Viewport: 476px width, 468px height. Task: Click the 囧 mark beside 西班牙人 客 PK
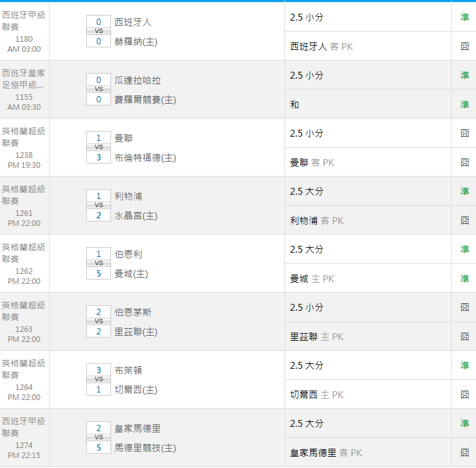point(464,46)
